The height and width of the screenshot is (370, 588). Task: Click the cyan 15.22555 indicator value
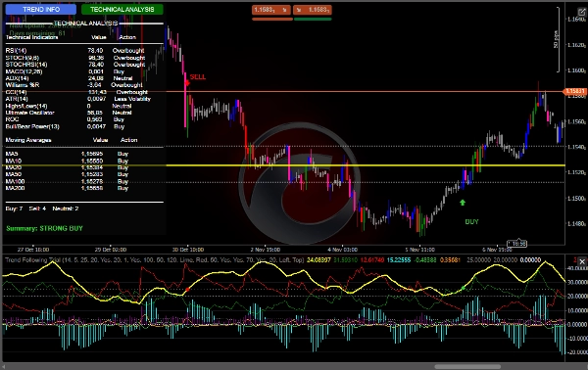[399, 260]
